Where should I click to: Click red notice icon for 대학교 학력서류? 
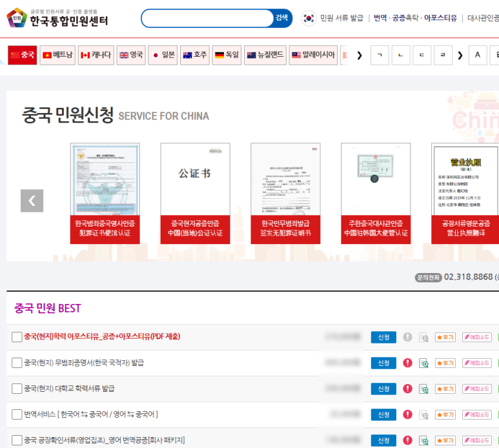(x=408, y=389)
